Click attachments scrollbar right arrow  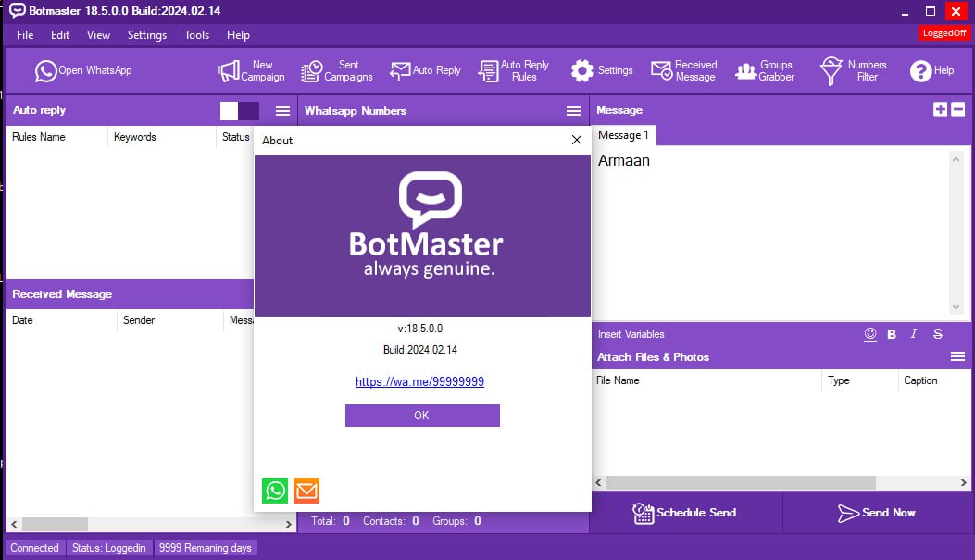pos(963,482)
